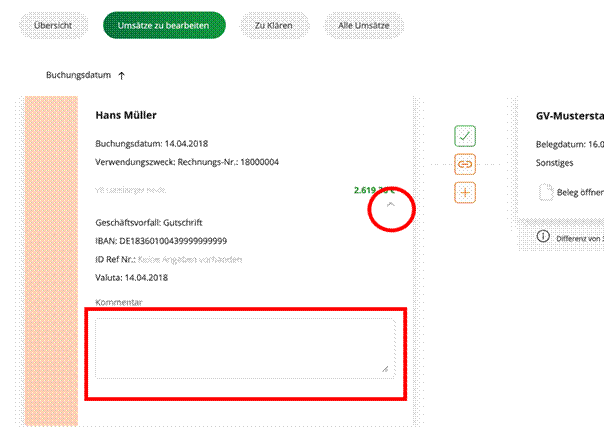Click the green amount 2.619 €
The width and height of the screenshot is (604, 428).
(x=374, y=190)
